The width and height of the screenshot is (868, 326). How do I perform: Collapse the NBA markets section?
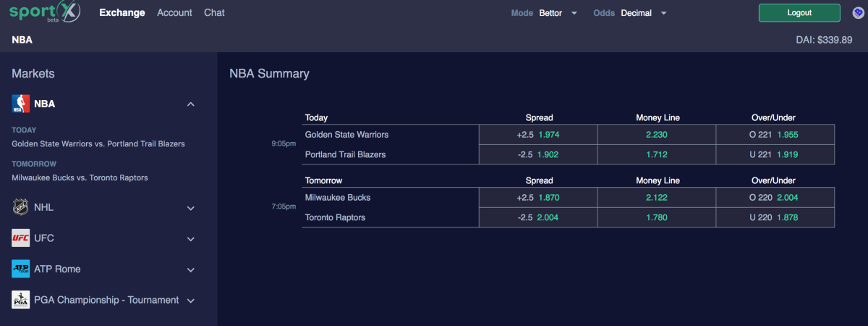pyautogui.click(x=191, y=104)
